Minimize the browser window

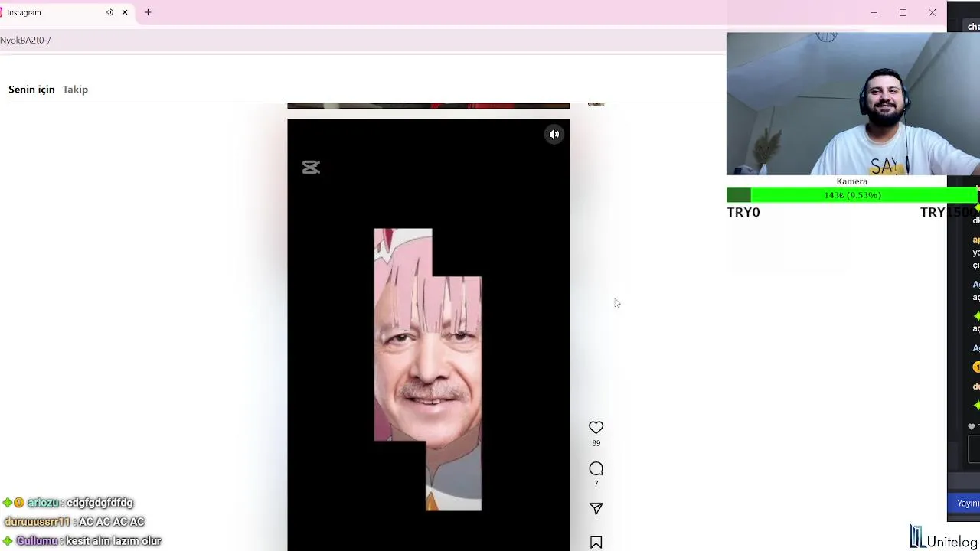pos(874,12)
